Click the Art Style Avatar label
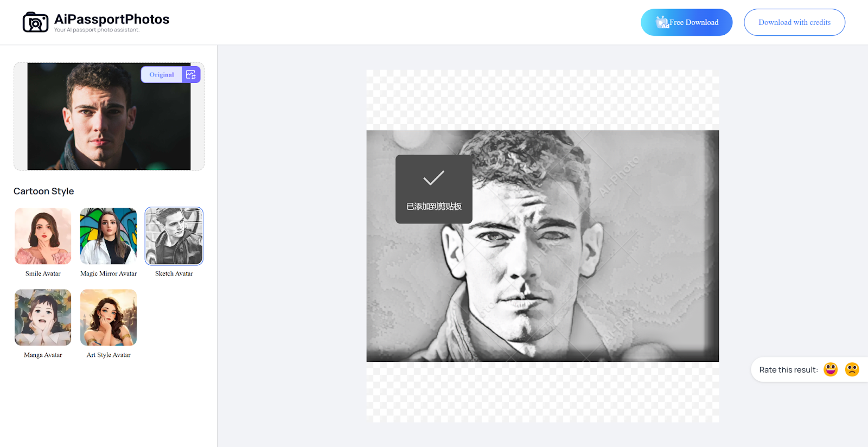This screenshot has width=868, height=447. [x=108, y=355]
